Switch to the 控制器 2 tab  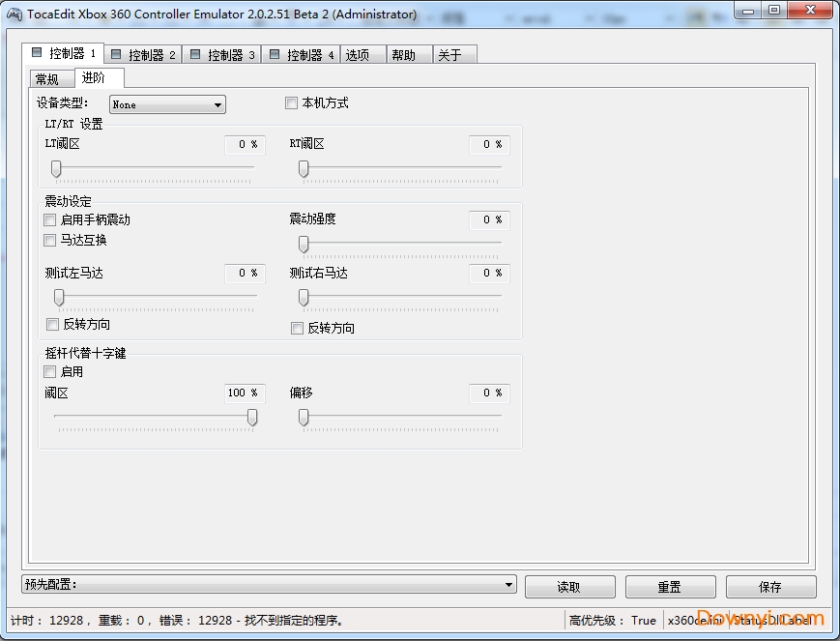click(143, 54)
